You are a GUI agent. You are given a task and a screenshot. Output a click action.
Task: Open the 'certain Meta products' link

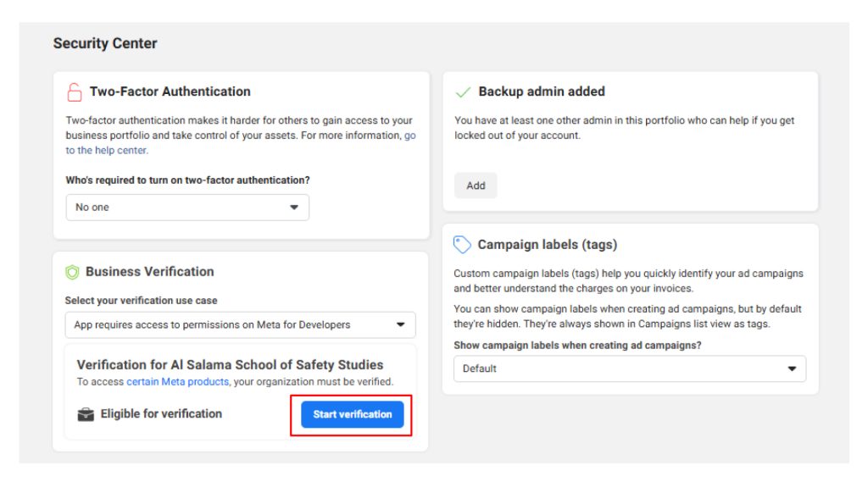(x=177, y=382)
